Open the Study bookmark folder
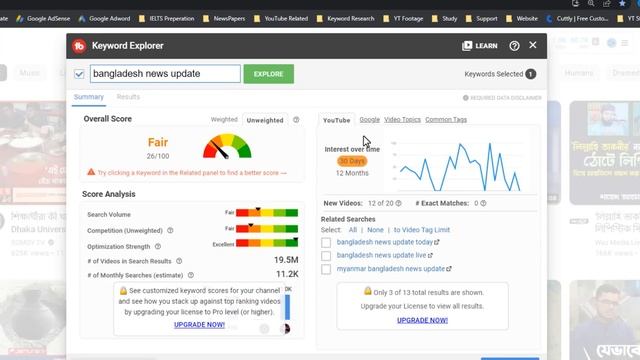This screenshot has width=640, height=360. tap(444, 18)
